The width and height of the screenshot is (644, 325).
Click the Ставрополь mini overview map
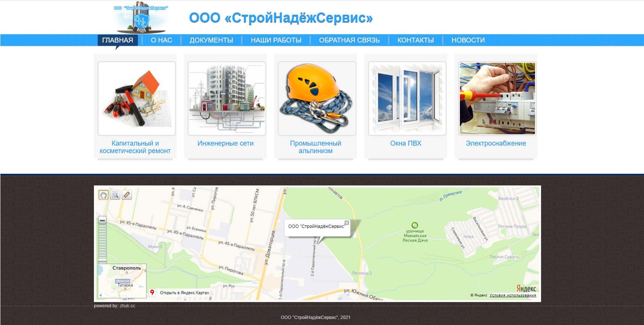pyautogui.click(x=122, y=281)
